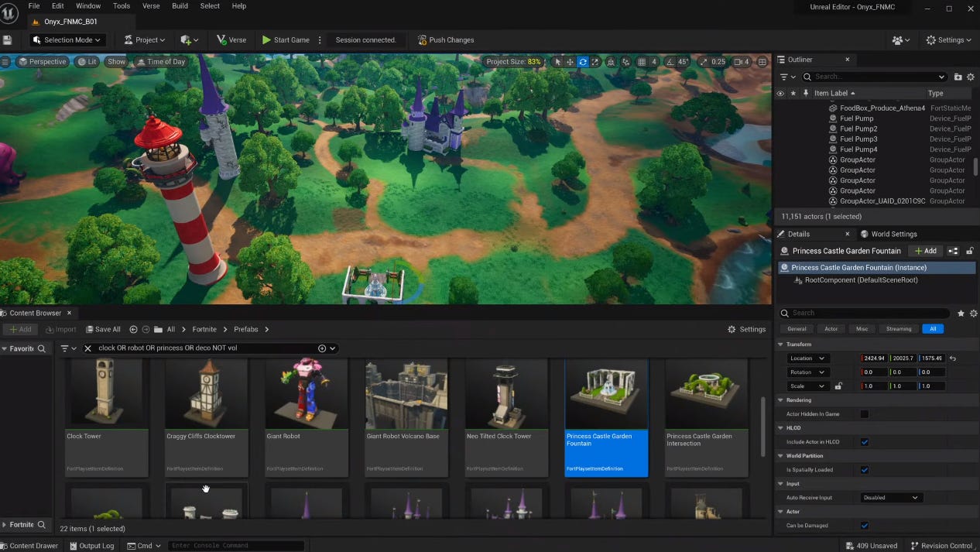Open the viewport layout maximize icon
The height and width of the screenshot is (552, 980).
[762, 60]
